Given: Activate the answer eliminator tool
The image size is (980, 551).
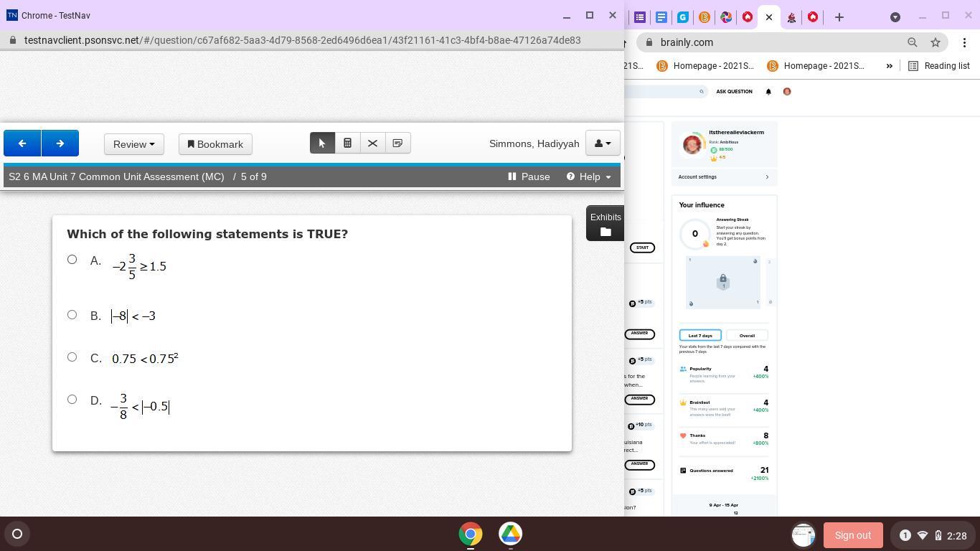Looking at the screenshot, I should click(x=372, y=143).
